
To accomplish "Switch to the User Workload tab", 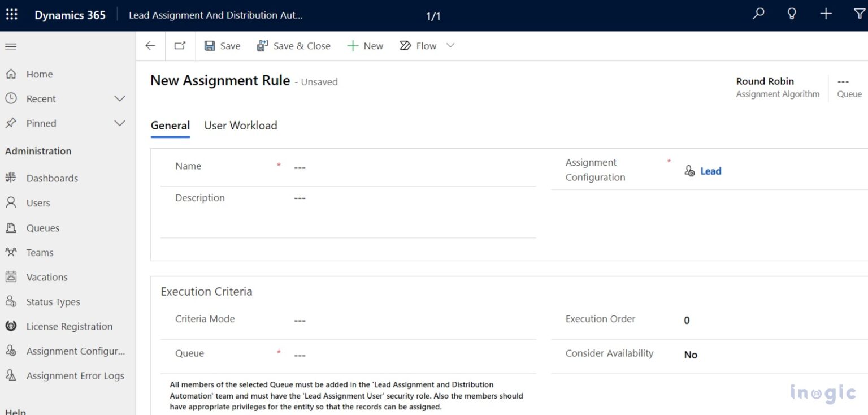I will [241, 126].
